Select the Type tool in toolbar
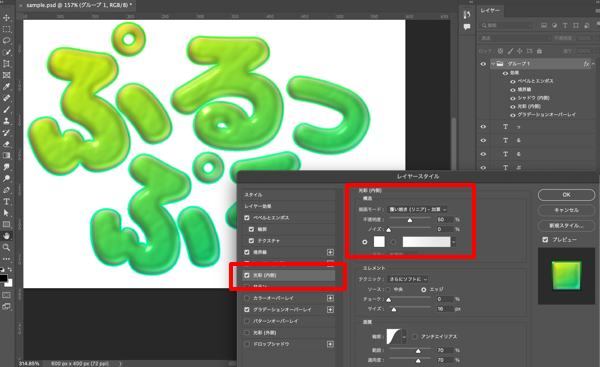 [7, 202]
